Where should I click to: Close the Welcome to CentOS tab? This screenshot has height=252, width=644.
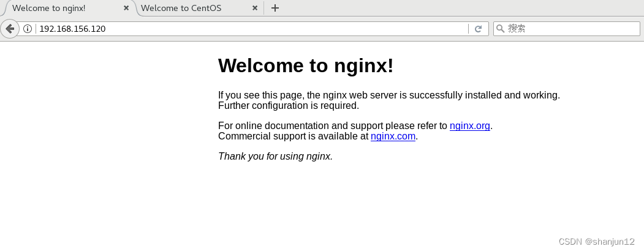255,8
